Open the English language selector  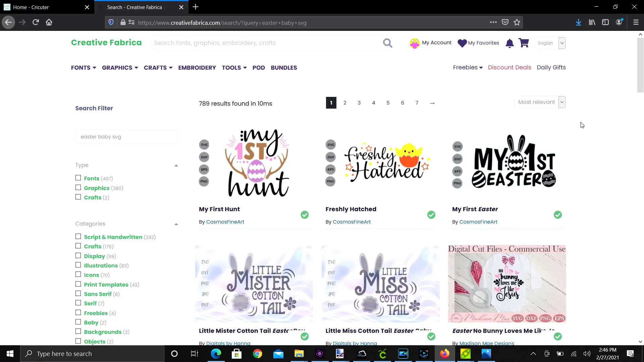coord(550,43)
